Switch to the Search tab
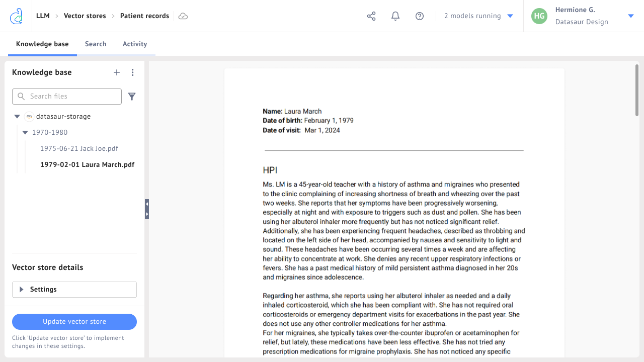 (96, 44)
